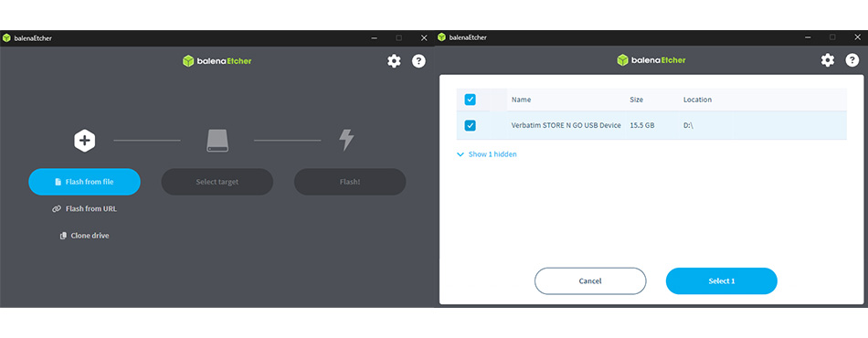Click the Flash! button

click(350, 182)
